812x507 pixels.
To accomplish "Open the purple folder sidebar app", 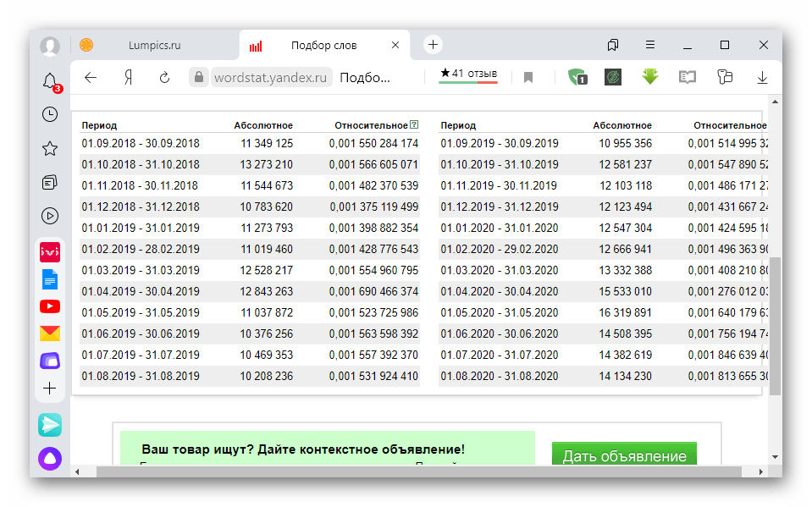I will 50,361.
